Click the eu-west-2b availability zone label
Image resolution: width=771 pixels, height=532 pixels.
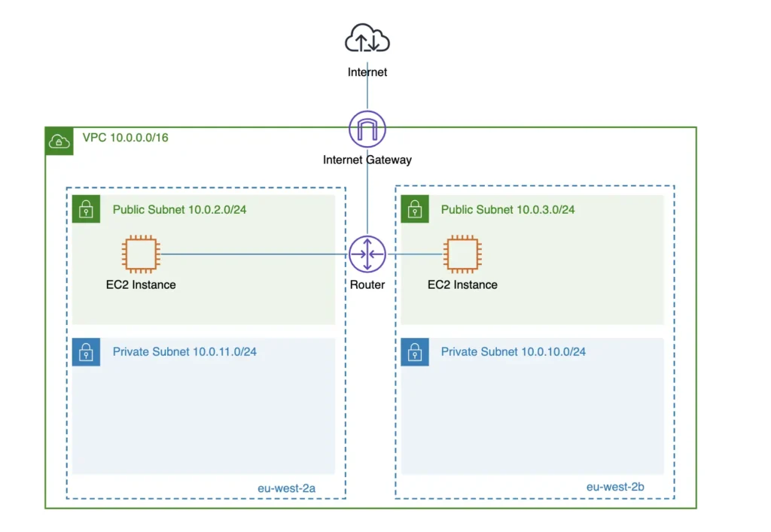click(x=615, y=487)
